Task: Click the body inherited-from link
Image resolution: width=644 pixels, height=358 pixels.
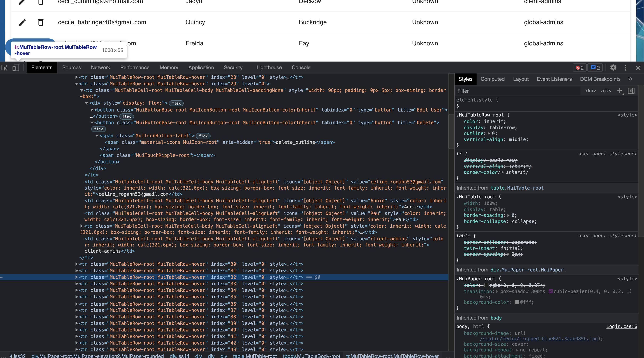Action: pyautogui.click(x=496, y=318)
